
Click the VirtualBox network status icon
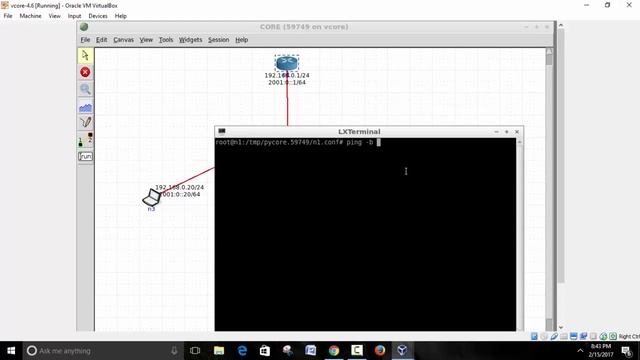pyautogui.click(x=583, y=336)
